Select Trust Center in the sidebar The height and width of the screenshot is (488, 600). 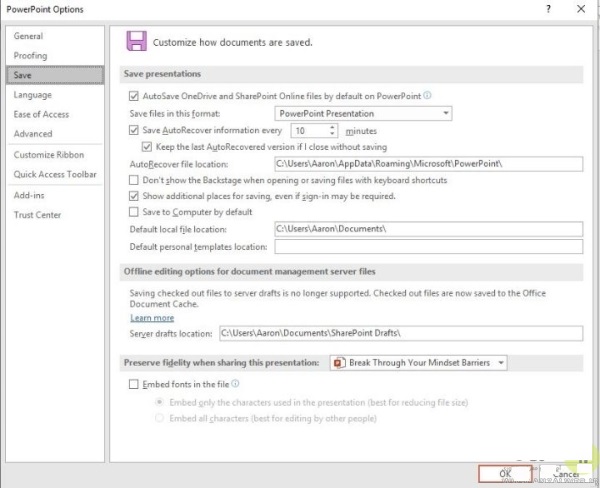click(37, 215)
